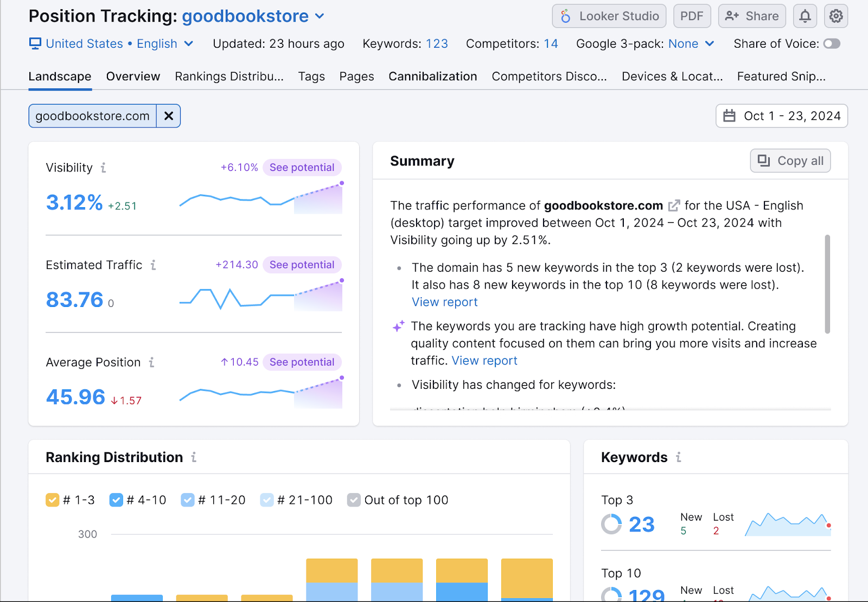
Task: Toggle # 21-100 ranking checkbox
Action: [x=267, y=500]
